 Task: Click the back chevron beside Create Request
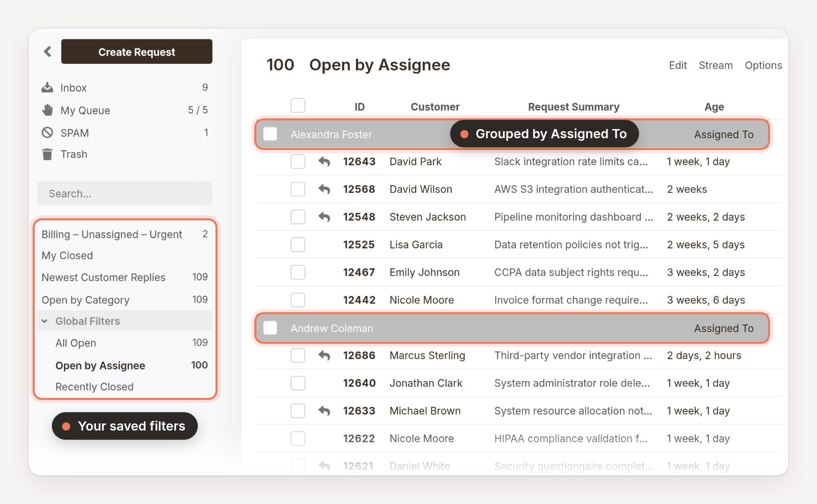pos(47,52)
